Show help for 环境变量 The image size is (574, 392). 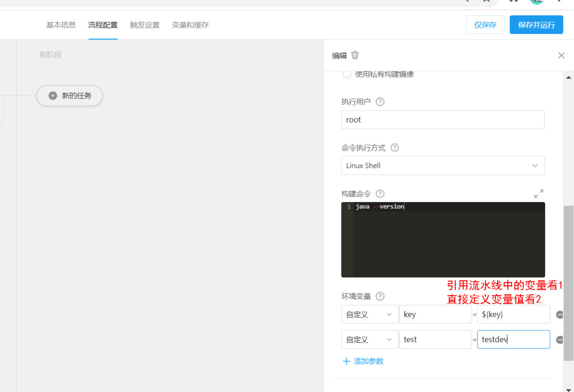[380, 296]
